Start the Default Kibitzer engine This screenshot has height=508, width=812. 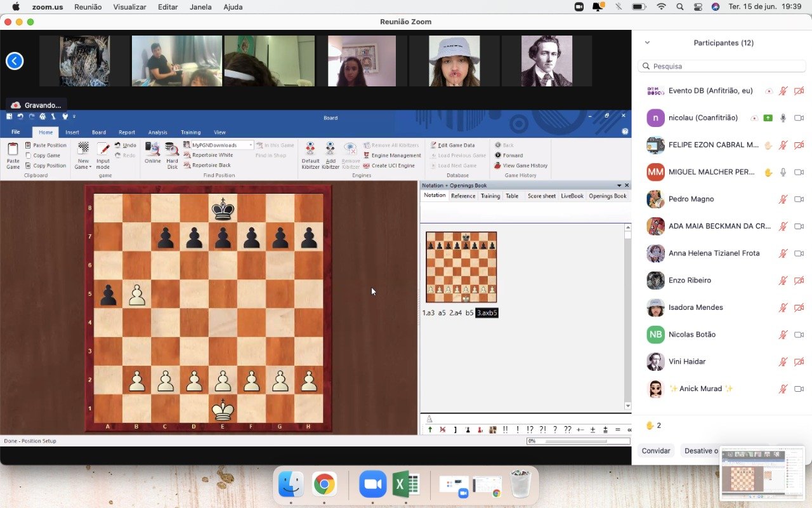[310, 156]
